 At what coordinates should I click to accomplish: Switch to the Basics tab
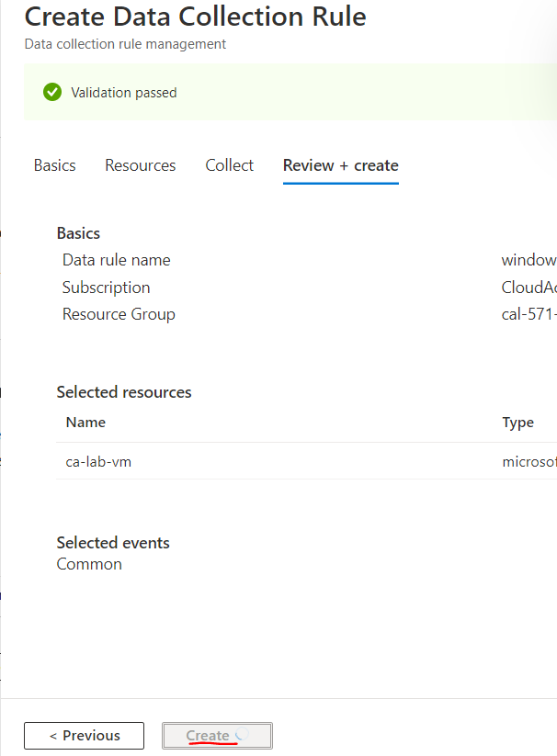point(54,165)
